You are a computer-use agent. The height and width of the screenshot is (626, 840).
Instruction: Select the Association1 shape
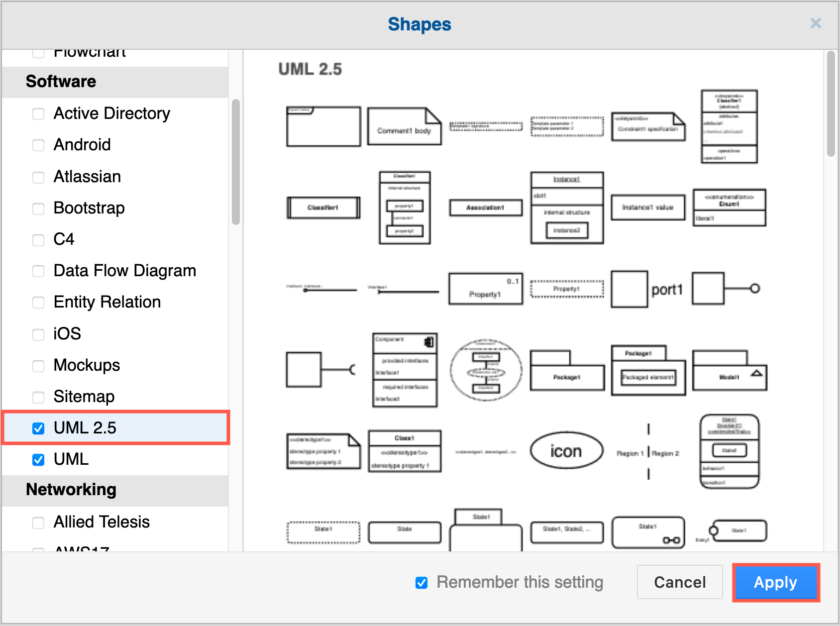click(485, 208)
